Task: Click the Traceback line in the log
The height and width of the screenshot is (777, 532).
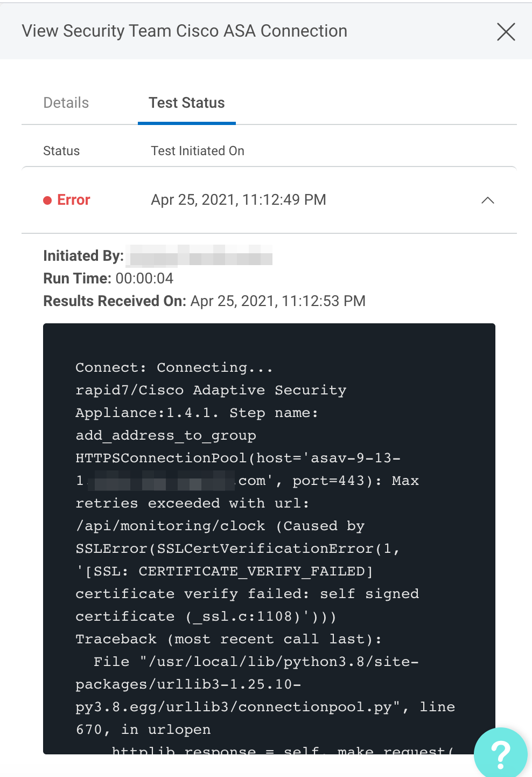Action: (x=228, y=639)
